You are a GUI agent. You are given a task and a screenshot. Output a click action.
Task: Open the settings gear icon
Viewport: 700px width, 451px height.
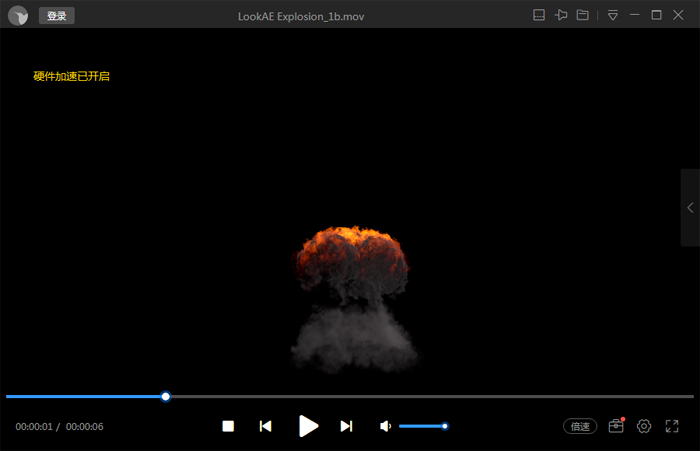[x=644, y=426]
